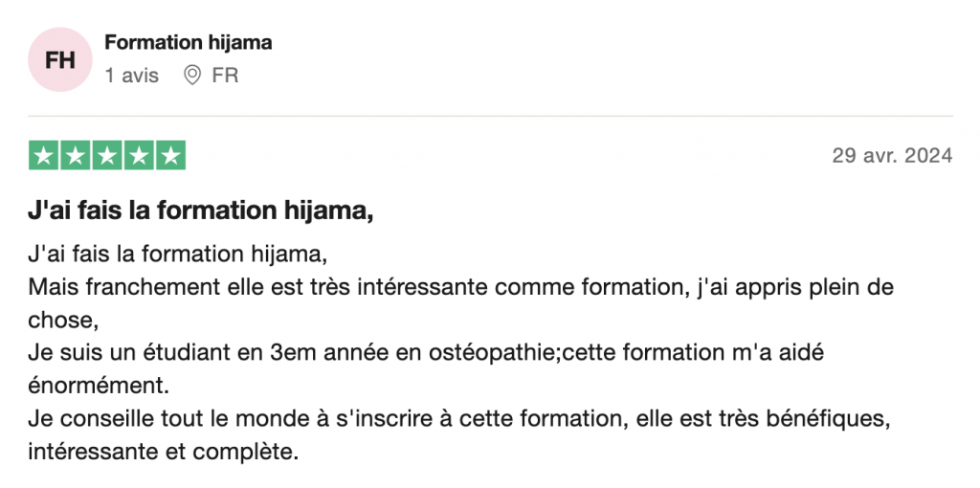The height and width of the screenshot is (488, 980).
Task: Click the line starting "Mais franchement"
Action: [459, 286]
